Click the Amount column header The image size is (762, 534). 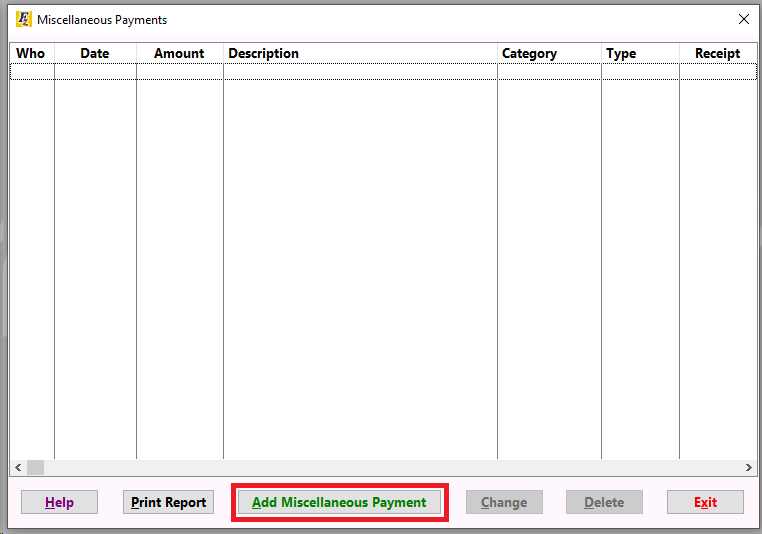tap(179, 53)
